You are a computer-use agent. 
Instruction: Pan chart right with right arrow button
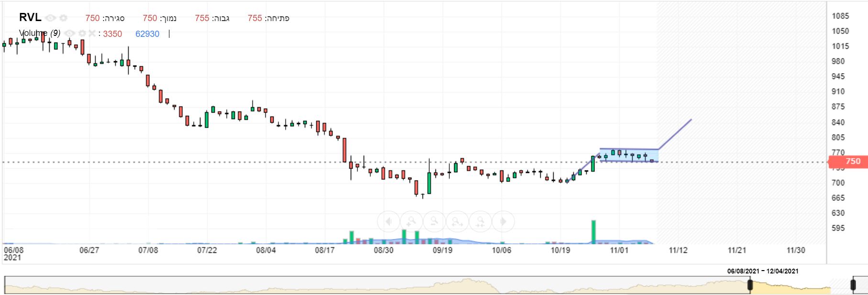(x=503, y=222)
